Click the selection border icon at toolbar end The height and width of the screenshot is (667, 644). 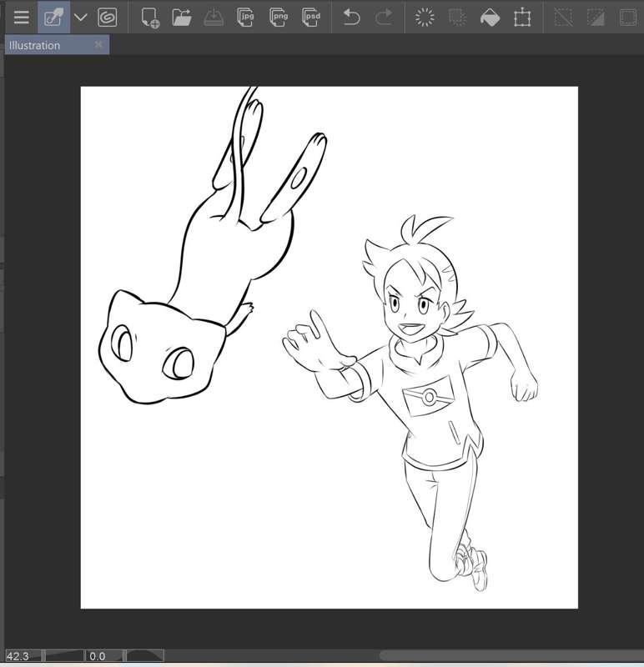click(x=628, y=18)
